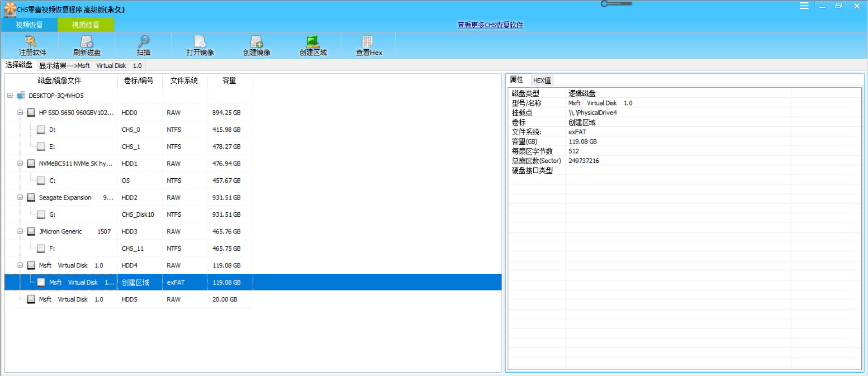Viewport: 868px width, 376px height.
Task: Click the 249737216 total sectors value
Action: coord(583,161)
